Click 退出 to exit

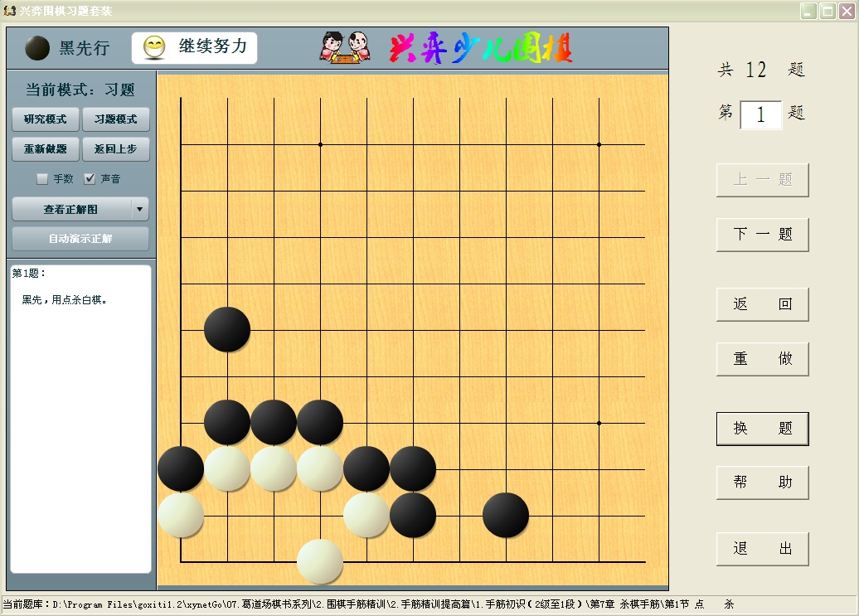(763, 549)
